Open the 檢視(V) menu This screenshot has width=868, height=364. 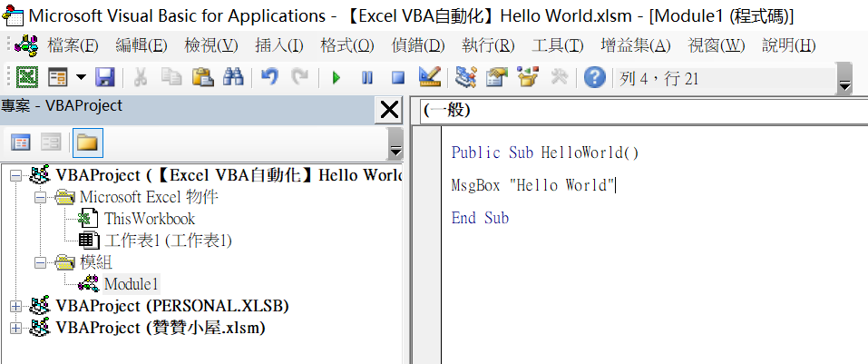211,45
